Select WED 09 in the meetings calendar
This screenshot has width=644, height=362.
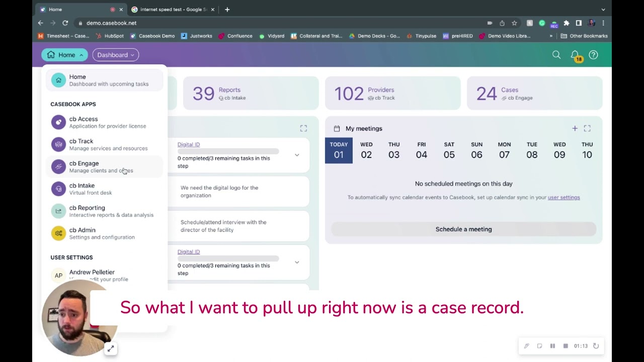click(559, 150)
